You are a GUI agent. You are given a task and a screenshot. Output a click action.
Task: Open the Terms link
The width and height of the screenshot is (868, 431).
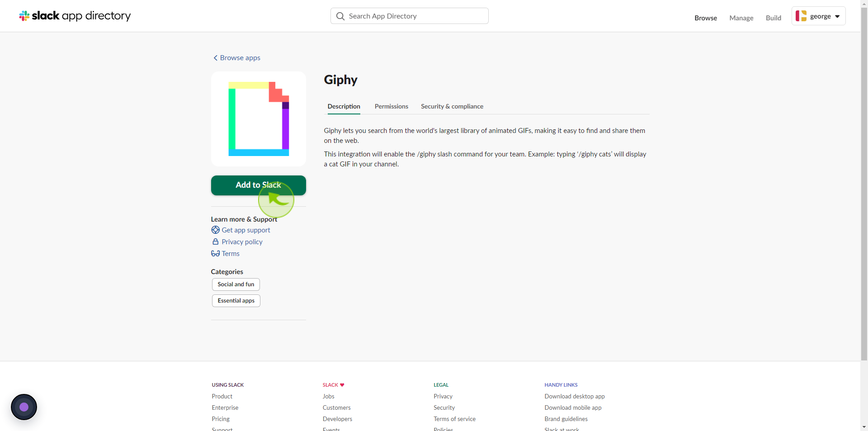click(231, 253)
